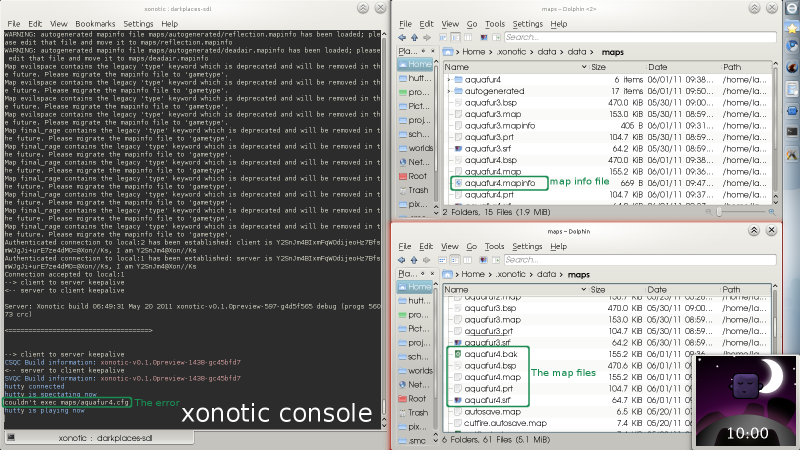Image resolution: width=800 pixels, height=450 pixels.
Task: Toggle split view in Dolphin <2> window
Action: click(496, 37)
